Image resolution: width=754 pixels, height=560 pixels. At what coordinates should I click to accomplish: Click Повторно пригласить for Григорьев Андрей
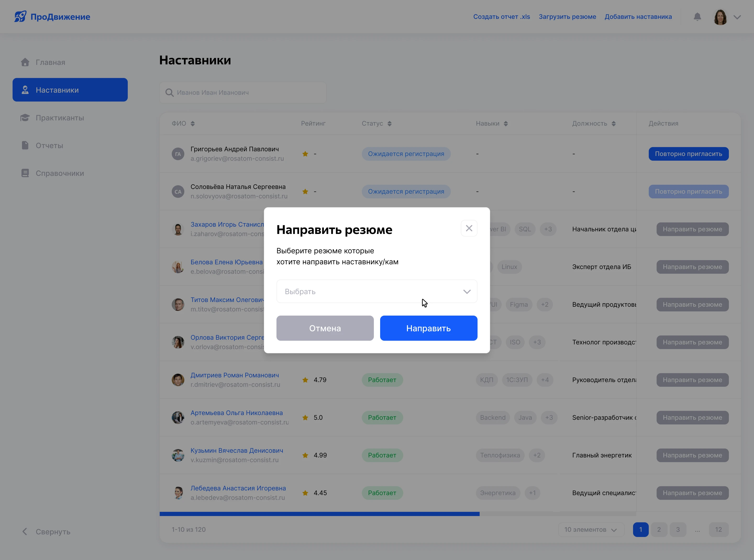689,154
